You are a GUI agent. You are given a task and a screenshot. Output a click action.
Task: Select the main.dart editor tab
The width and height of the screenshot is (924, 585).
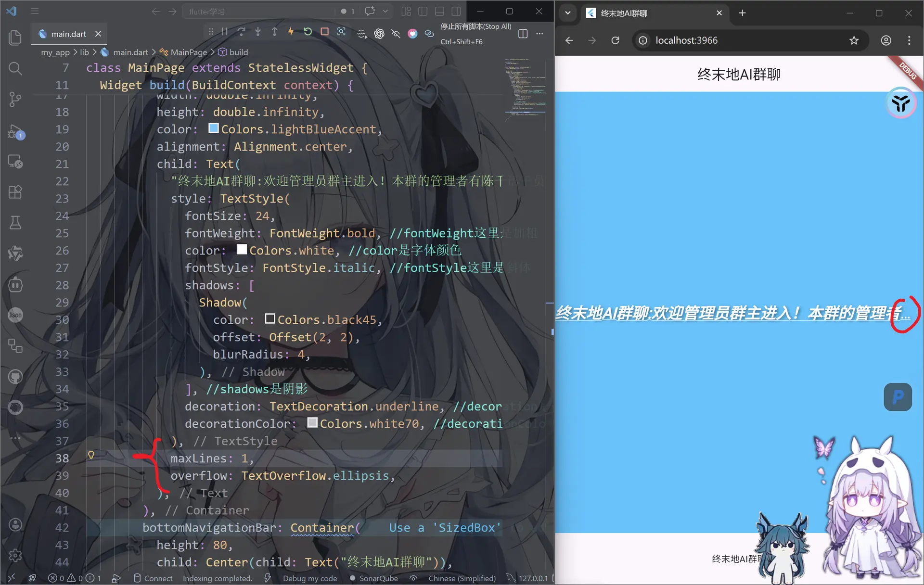click(69, 34)
